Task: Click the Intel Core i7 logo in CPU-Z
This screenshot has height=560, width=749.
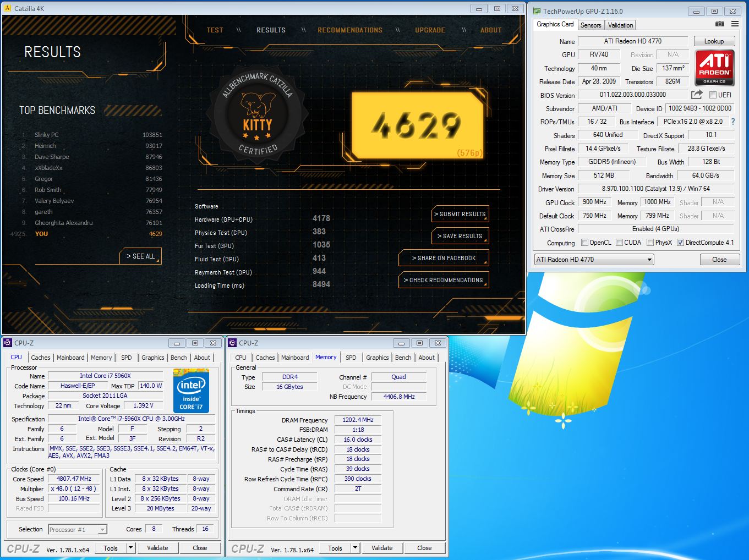Action: click(191, 391)
